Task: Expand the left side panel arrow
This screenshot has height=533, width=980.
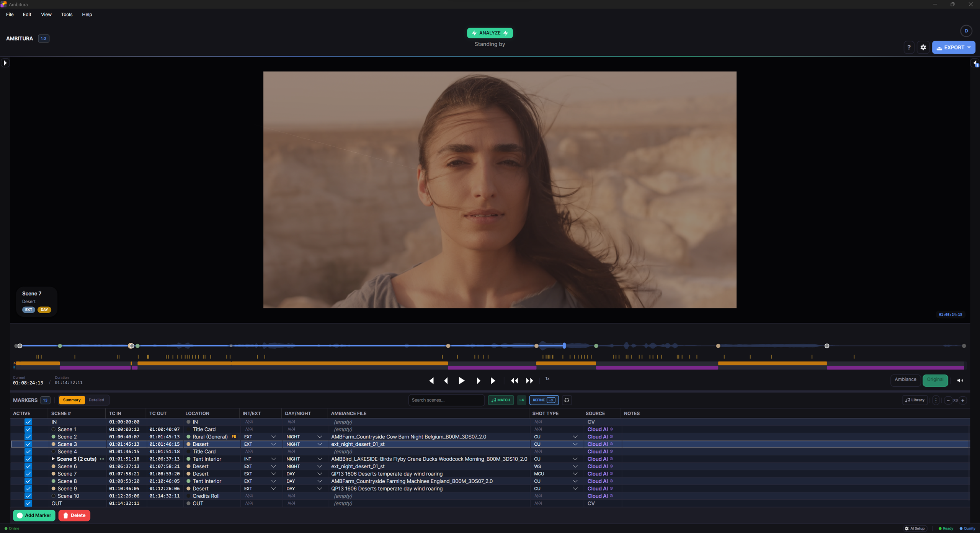Action: point(5,63)
